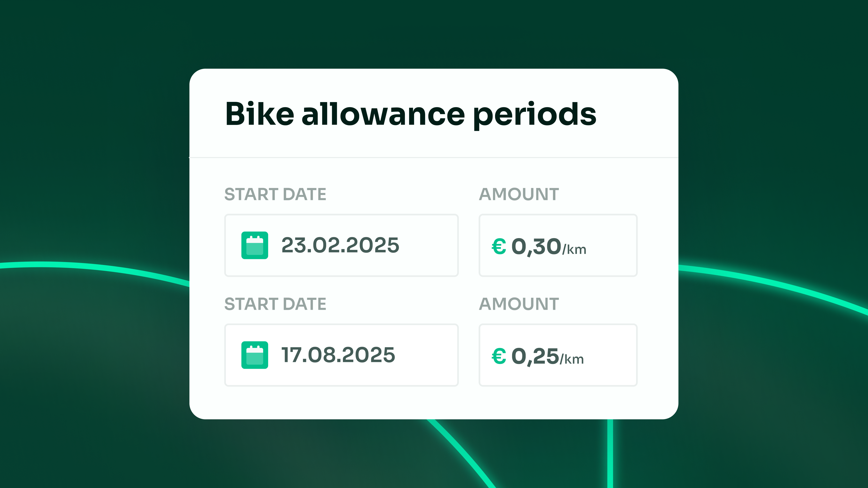Click the euro symbol before 0,25
The height and width of the screenshot is (488, 868).
(499, 356)
